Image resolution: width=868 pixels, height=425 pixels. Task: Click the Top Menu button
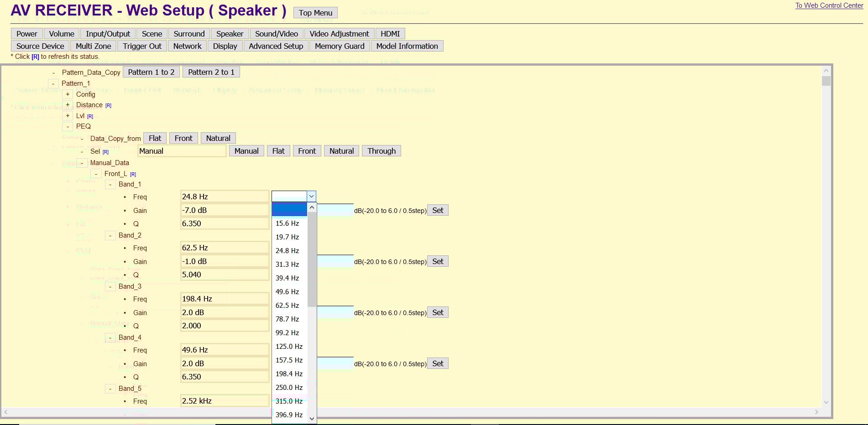[x=315, y=13]
